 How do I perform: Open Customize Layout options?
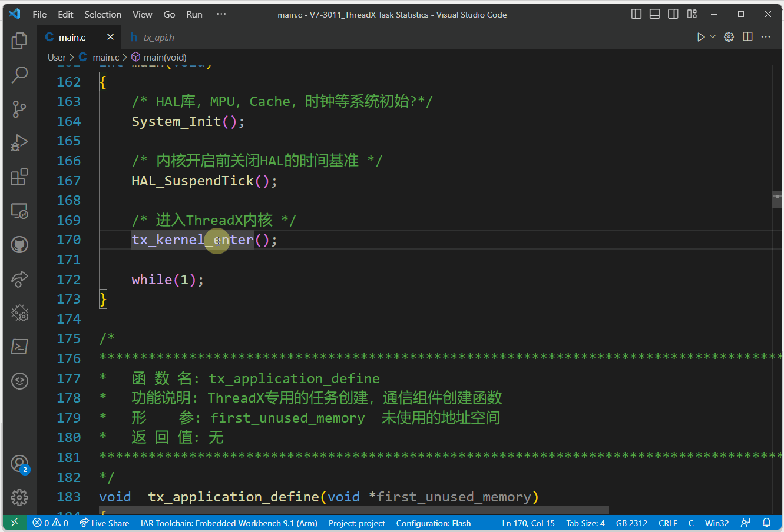pos(692,14)
